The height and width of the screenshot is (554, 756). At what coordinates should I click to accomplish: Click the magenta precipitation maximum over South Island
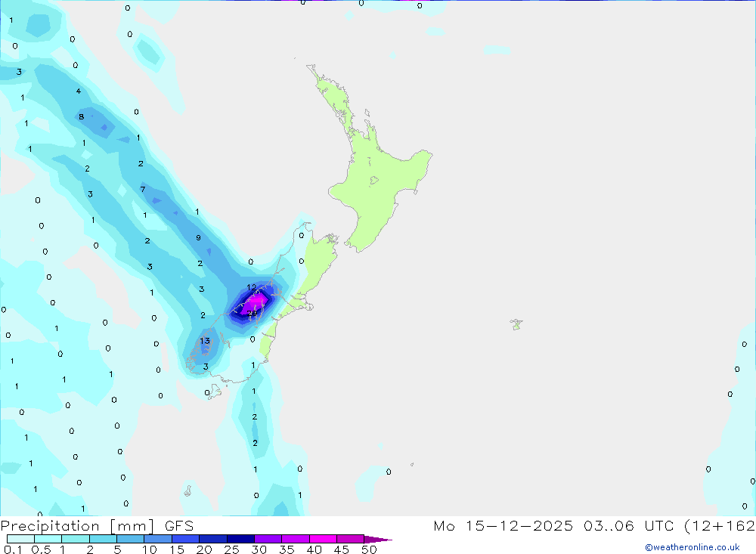coord(254,303)
